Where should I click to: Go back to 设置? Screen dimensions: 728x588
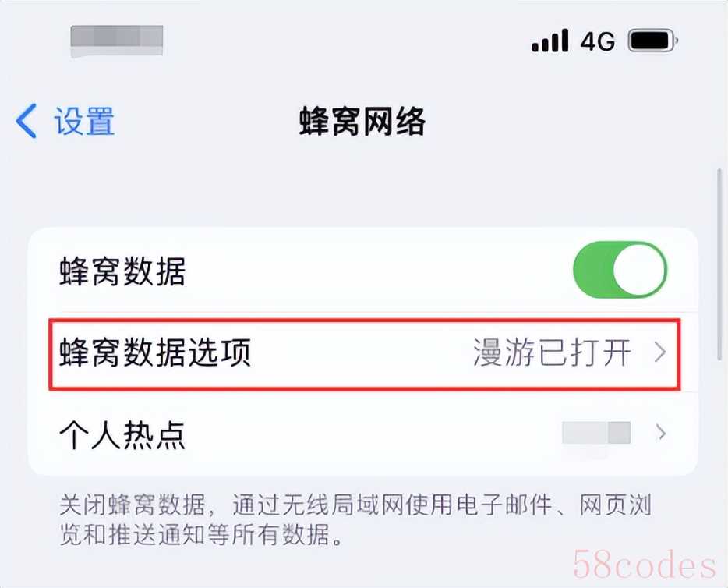tap(65, 121)
